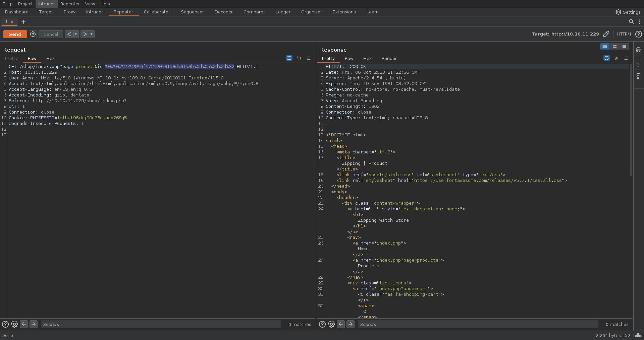
Task: Open request search settings gear
Action: point(14,324)
